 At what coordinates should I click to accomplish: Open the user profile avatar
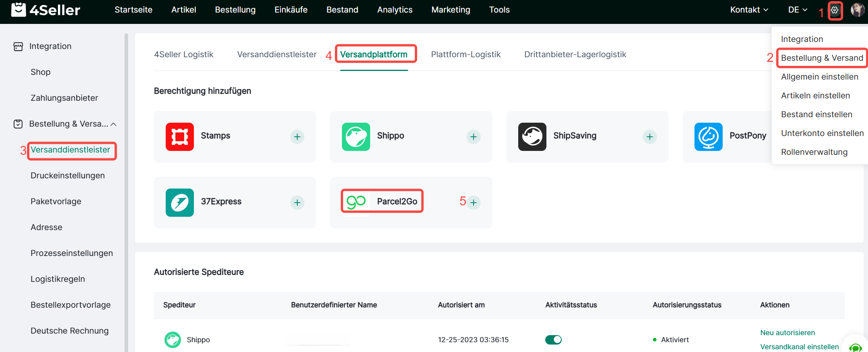(x=857, y=10)
